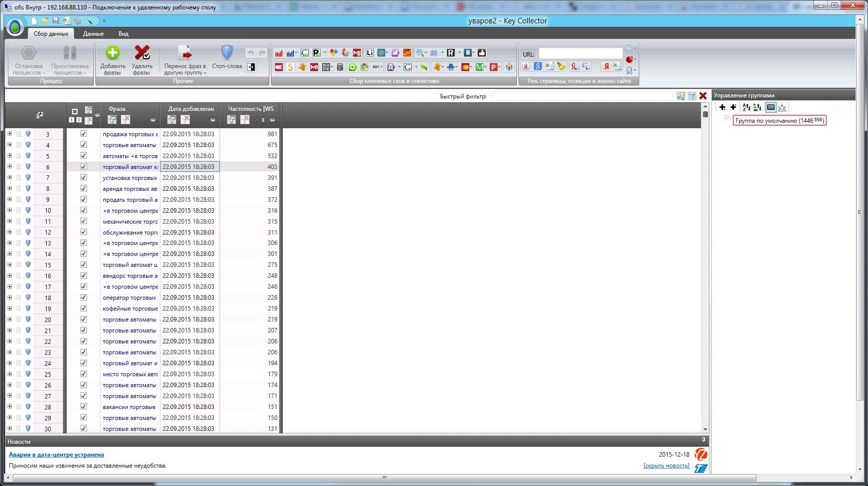This screenshot has height=486, width=868.
Task: Toggle the checkbox for row 20
Action: tap(84, 320)
